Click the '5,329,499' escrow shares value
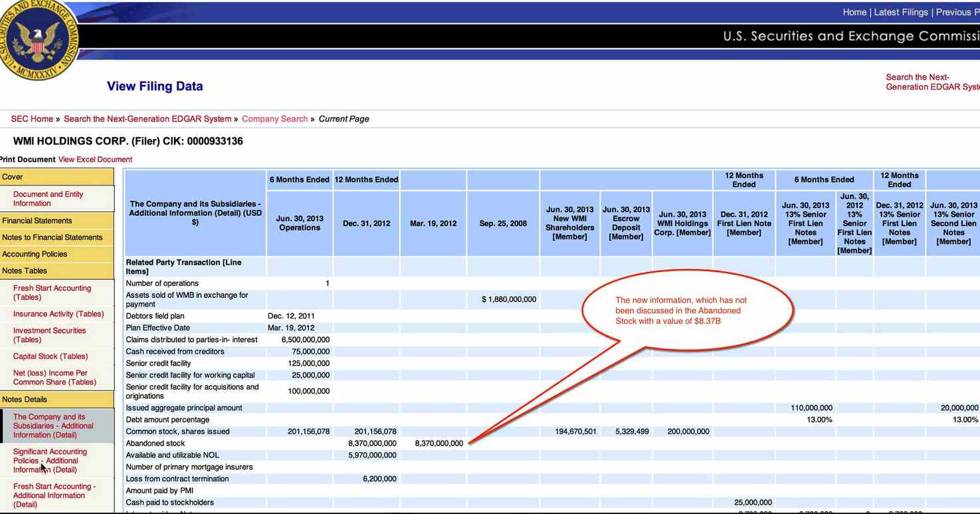Image resolution: width=980 pixels, height=514 pixels. click(633, 432)
